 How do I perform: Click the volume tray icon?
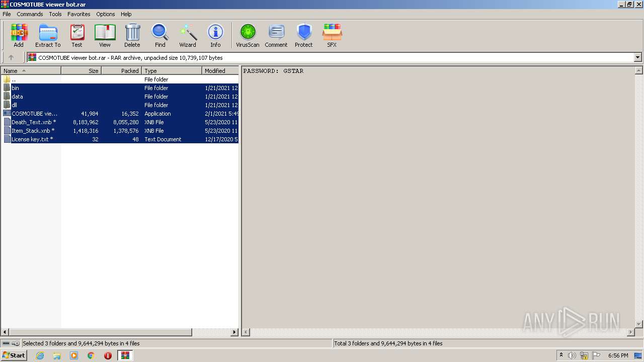pyautogui.click(x=572, y=355)
